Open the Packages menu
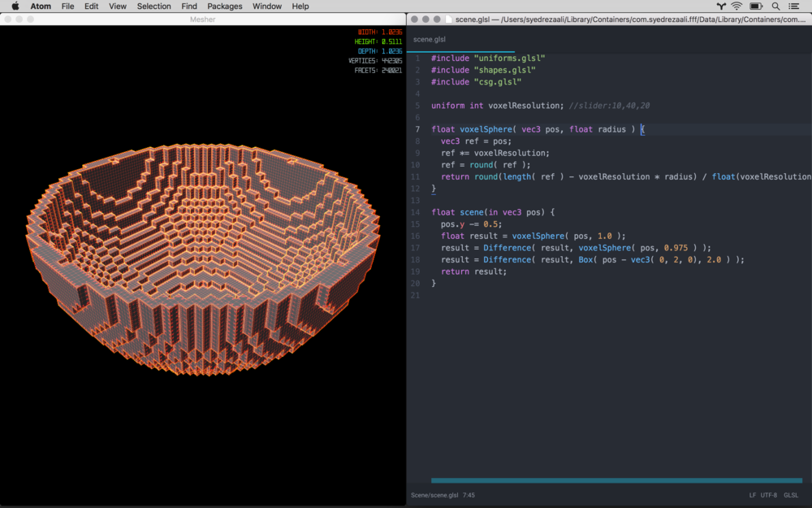The width and height of the screenshot is (812, 508). 224,7
